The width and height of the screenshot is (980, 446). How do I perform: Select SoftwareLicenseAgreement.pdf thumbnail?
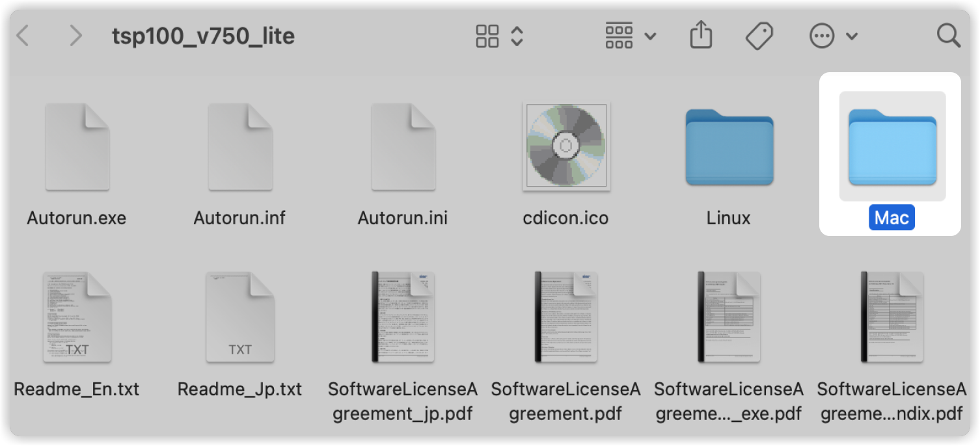(x=565, y=317)
